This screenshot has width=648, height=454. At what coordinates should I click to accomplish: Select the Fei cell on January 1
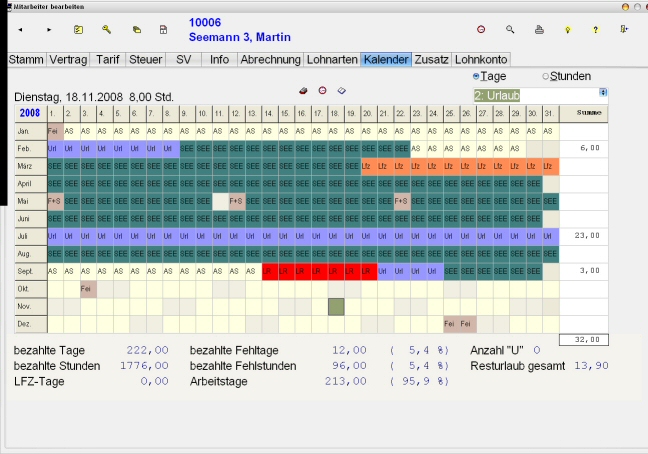[x=55, y=131]
